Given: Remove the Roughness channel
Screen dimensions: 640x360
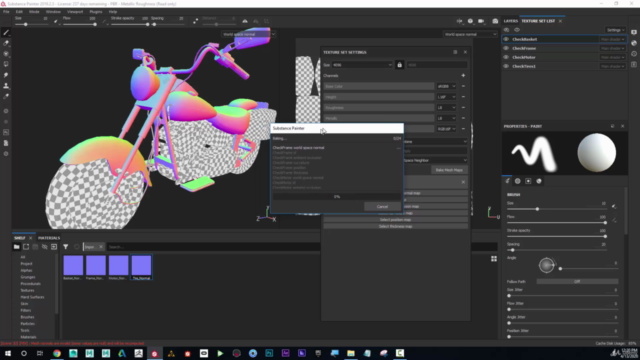Looking at the screenshot, I should pyautogui.click(x=463, y=107).
